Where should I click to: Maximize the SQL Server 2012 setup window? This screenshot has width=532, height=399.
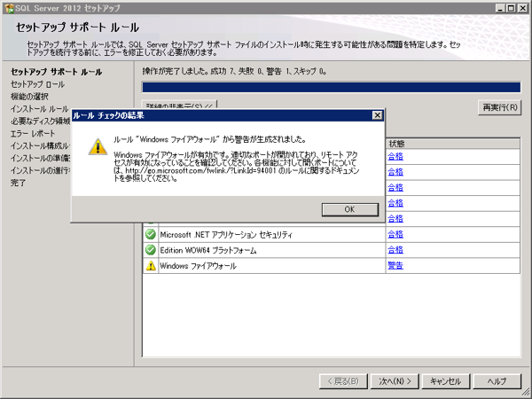point(511,8)
